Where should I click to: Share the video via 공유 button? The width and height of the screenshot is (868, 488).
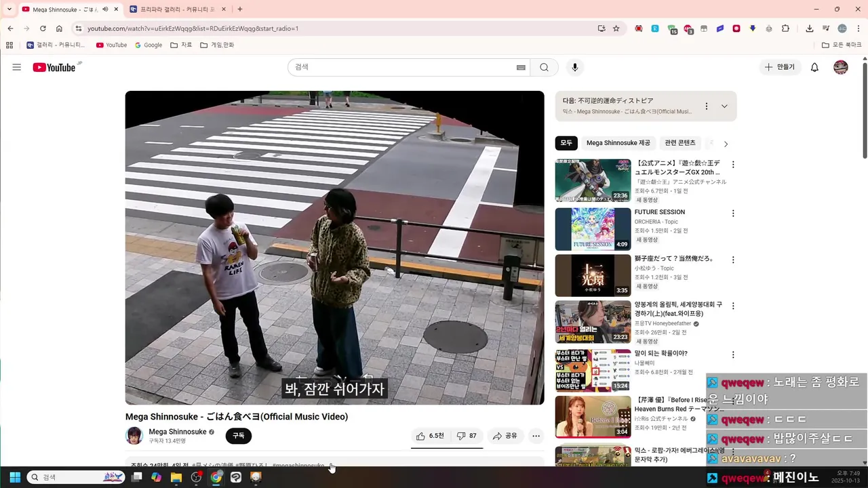[x=505, y=436]
